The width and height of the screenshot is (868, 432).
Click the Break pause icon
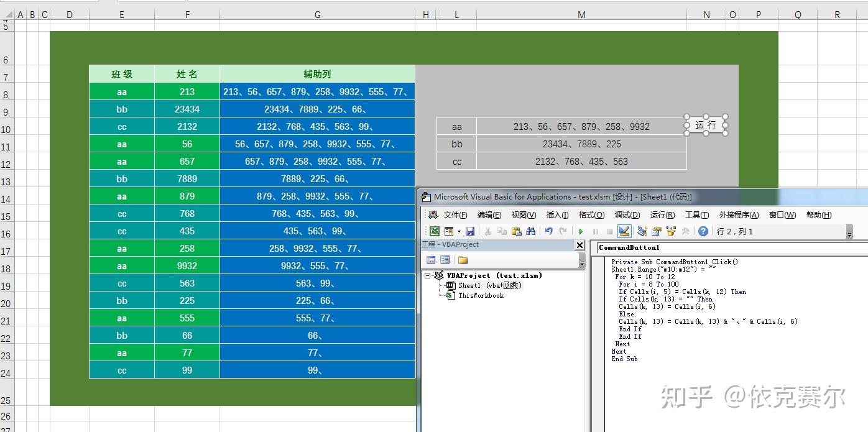(595, 231)
